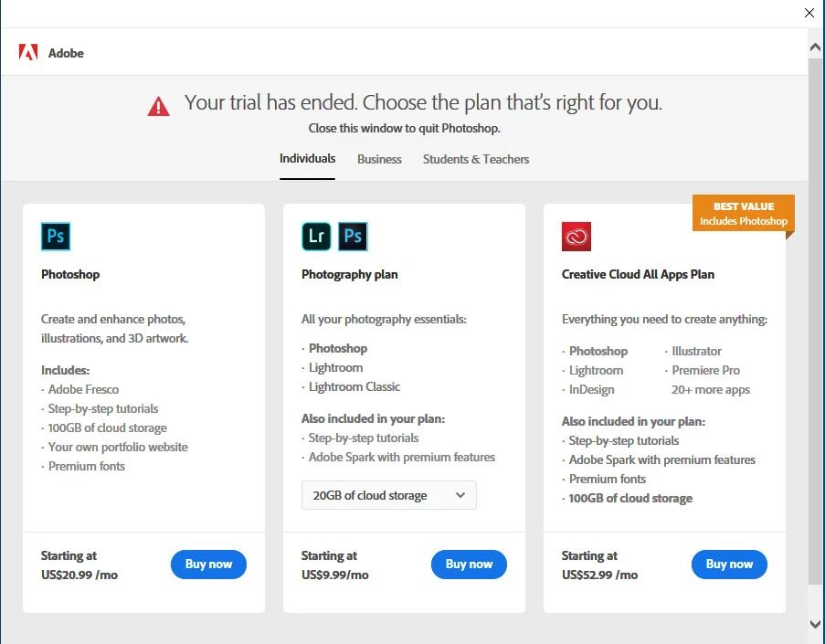
Task: Buy the Creative Cloud All Apps plan
Action: click(x=729, y=564)
